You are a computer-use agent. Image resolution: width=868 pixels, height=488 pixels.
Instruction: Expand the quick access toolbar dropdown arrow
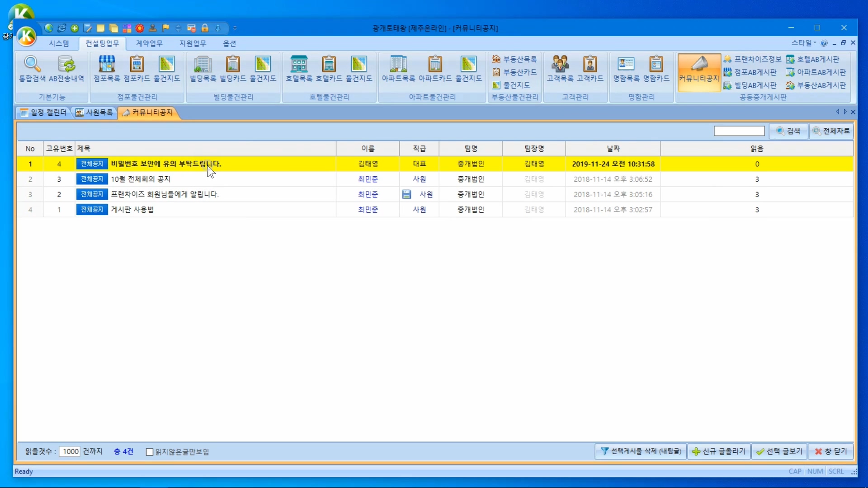click(x=235, y=28)
